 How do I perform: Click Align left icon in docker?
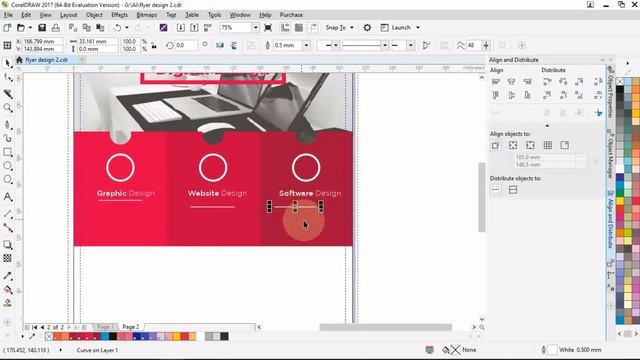click(496, 82)
